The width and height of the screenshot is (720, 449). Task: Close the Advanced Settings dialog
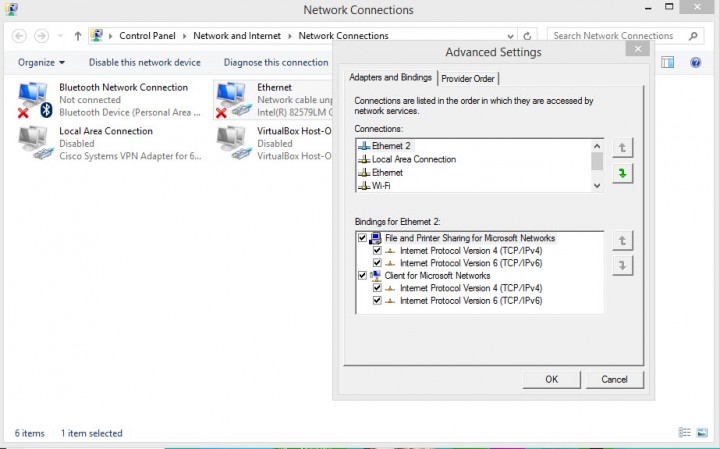637,49
